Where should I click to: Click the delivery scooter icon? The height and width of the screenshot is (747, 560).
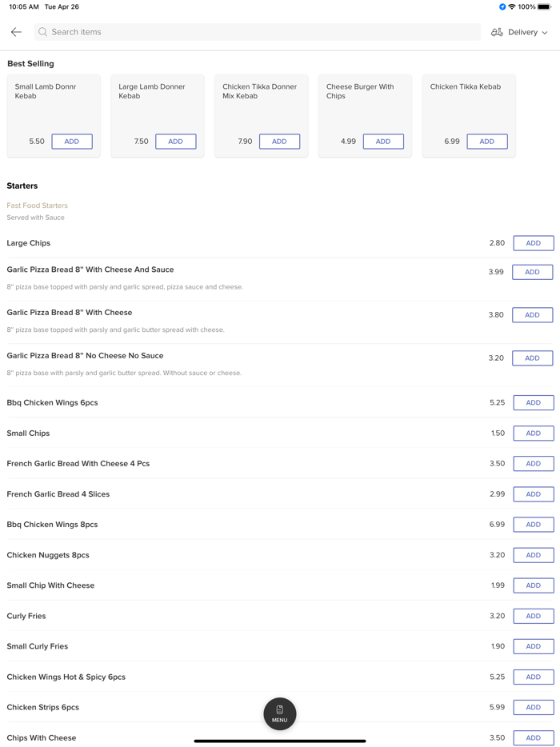(497, 32)
